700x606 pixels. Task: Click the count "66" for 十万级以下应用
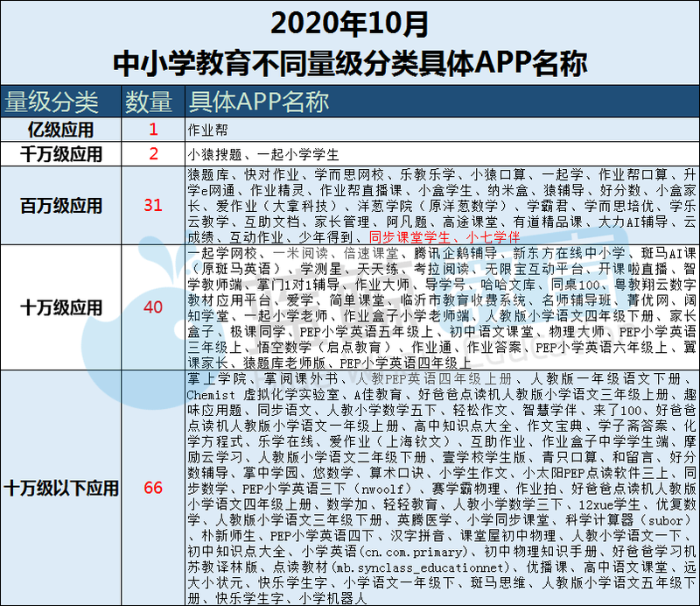coord(152,488)
